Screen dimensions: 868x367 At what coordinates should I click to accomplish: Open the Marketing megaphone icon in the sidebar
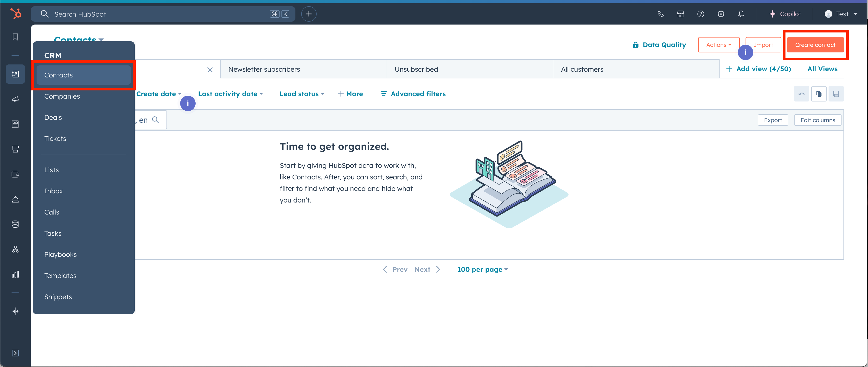point(15,99)
